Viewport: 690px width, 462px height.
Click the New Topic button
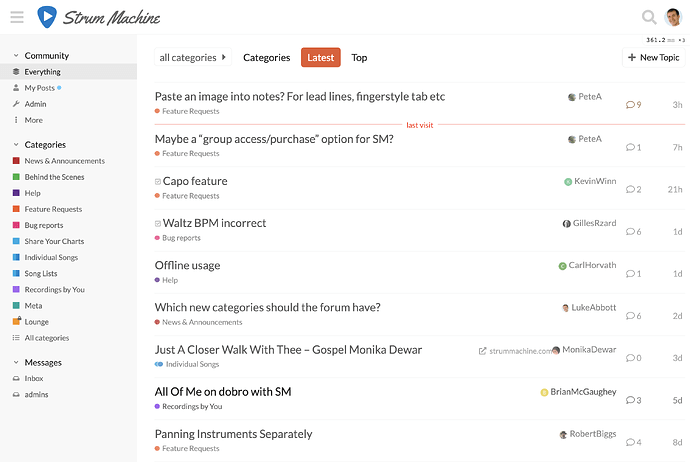click(x=653, y=58)
